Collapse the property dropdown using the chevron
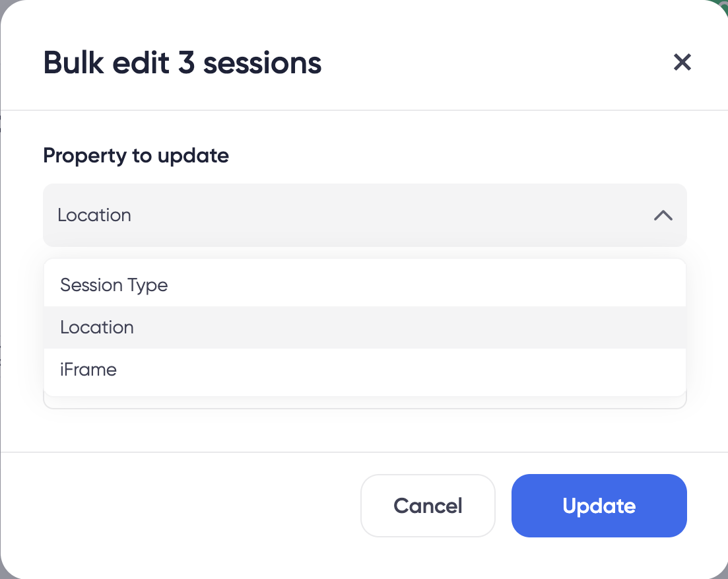The width and height of the screenshot is (728, 579). pyautogui.click(x=663, y=215)
